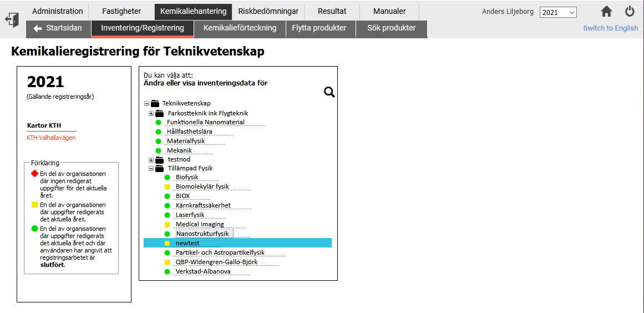Click the Teknikvetenskap folder icon

155,104
